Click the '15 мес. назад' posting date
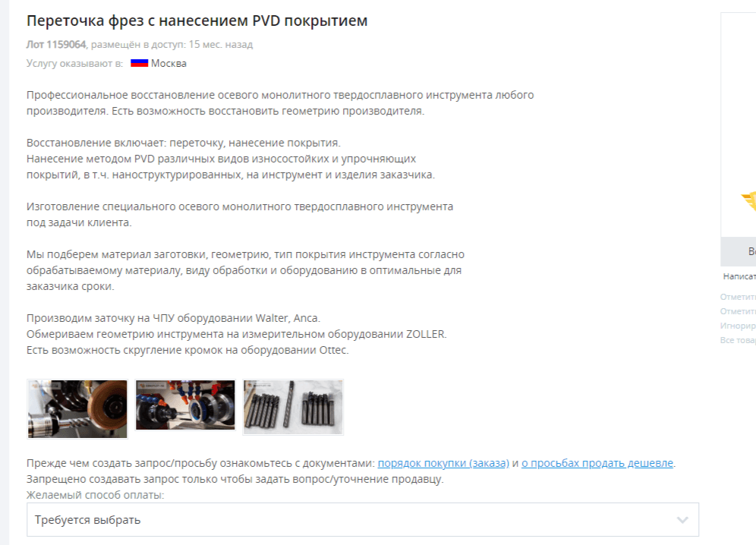The width and height of the screenshot is (756, 545). tap(221, 44)
